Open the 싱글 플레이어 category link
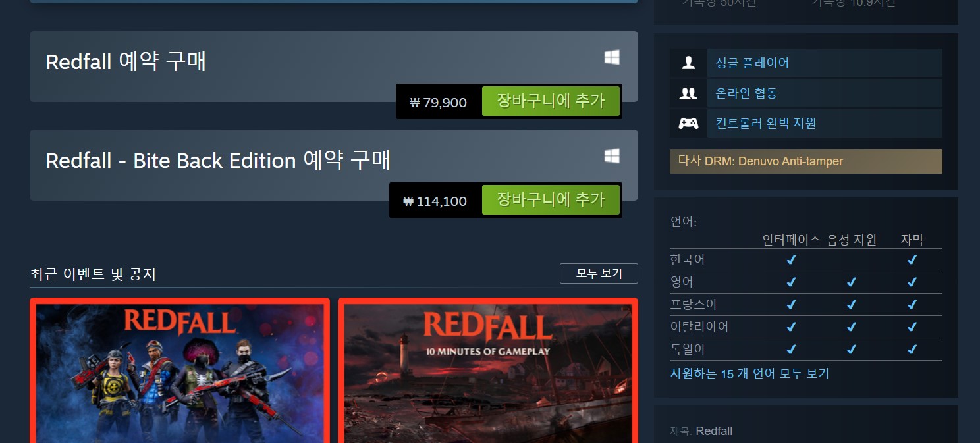Image resolution: width=980 pixels, height=443 pixels. 752,63
